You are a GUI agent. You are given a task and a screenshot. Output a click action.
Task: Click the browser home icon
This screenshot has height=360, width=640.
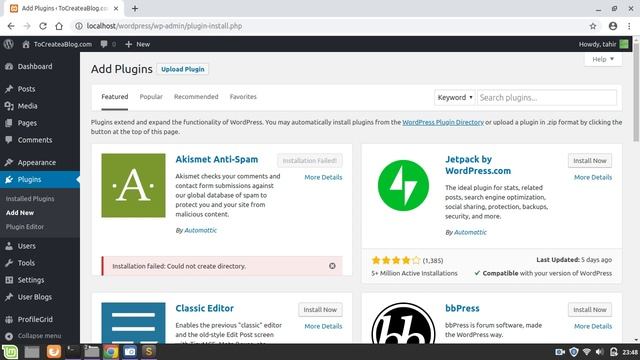coord(59,26)
